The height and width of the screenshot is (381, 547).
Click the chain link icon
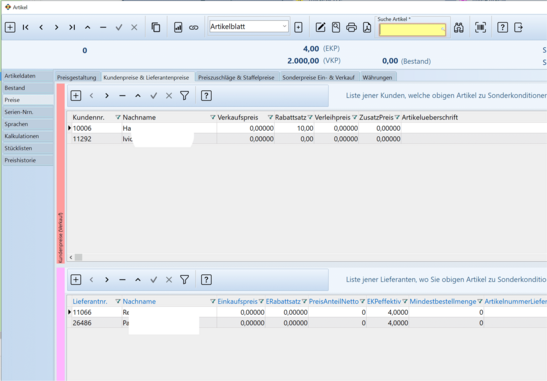[x=194, y=27]
